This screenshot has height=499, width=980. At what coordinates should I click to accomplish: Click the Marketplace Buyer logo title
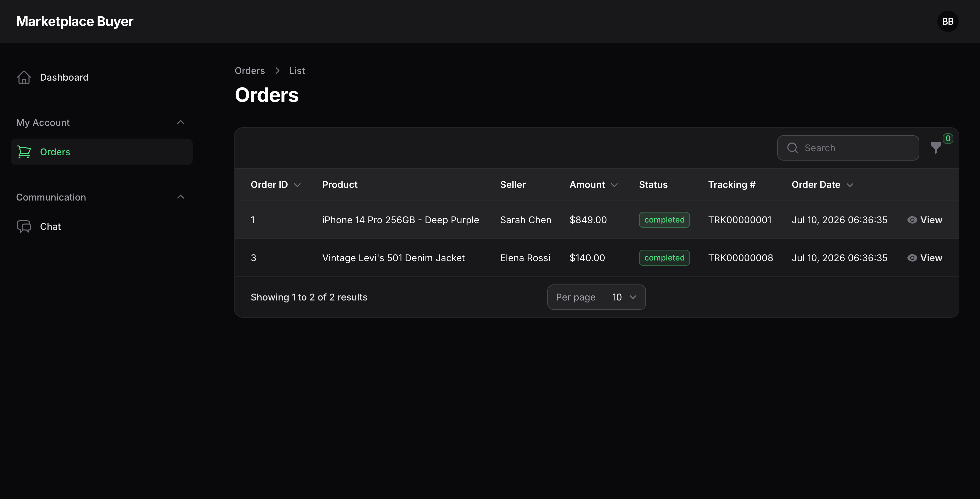pos(75,21)
